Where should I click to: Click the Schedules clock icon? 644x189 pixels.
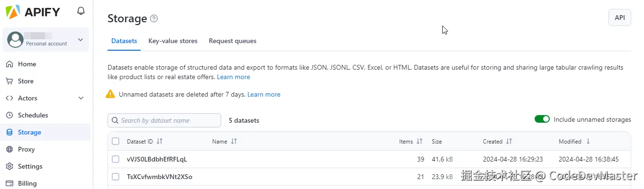[x=9, y=115]
